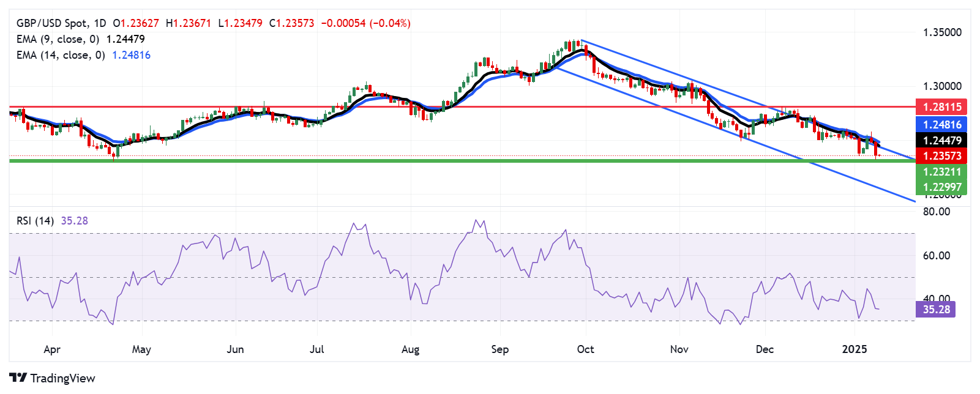The width and height of the screenshot is (980, 394).
Task: Click the EMA (9, close, 0) legend
Action: (x=58, y=39)
